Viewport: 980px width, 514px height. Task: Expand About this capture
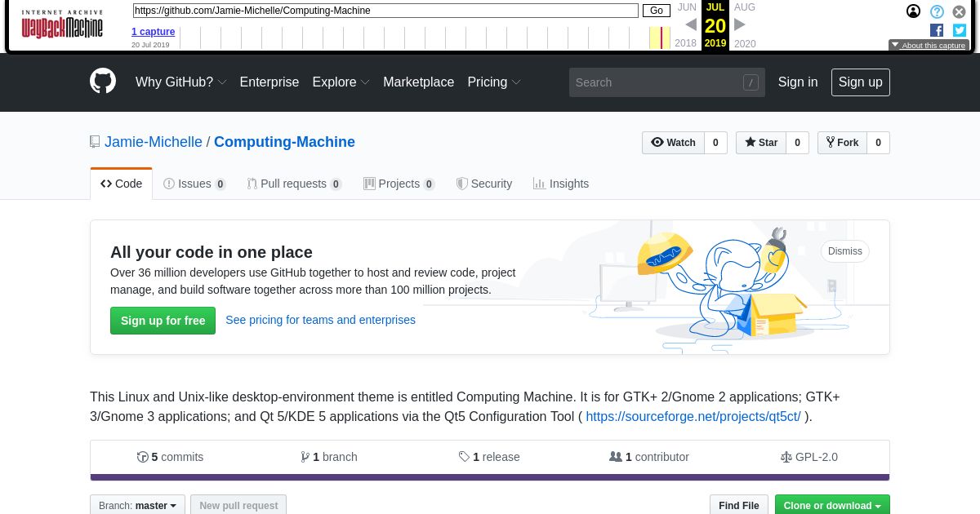pos(929,46)
